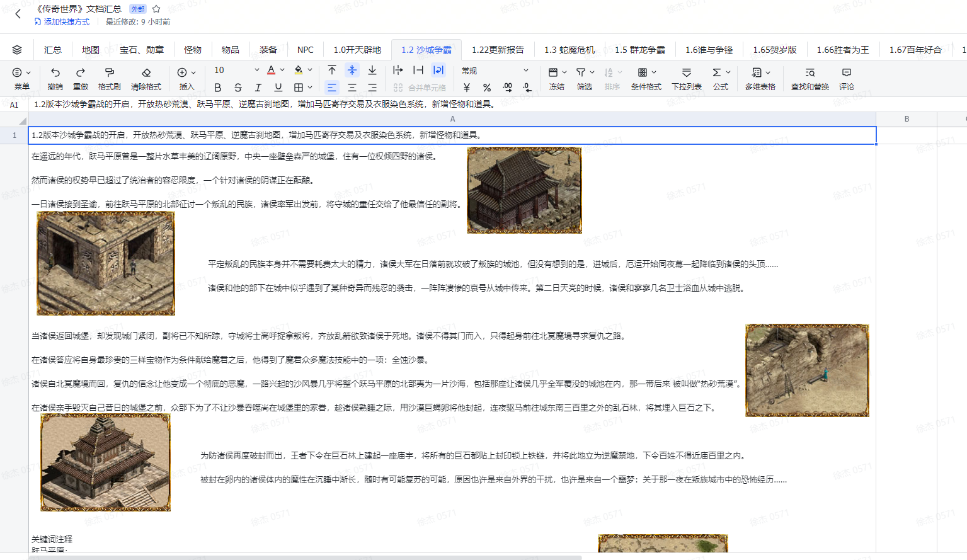The height and width of the screenshot is (560, 967).
Task: Increase decimal places
Action: pos(508,88)
